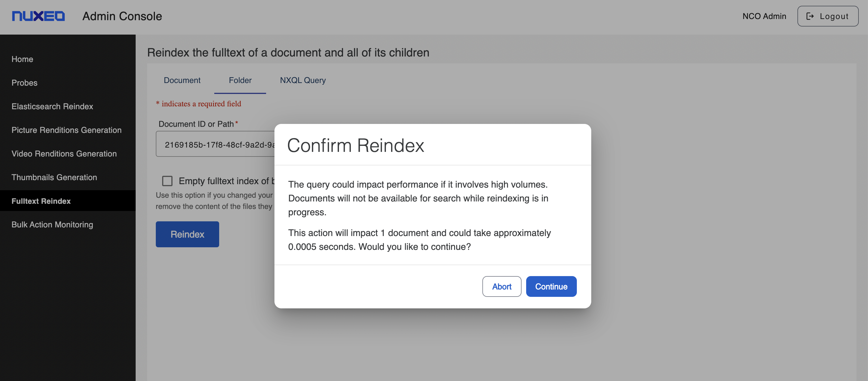Select the Folder tab
Image resolution: width=868 pixels, height=381 pixels.
click(240, 80)
